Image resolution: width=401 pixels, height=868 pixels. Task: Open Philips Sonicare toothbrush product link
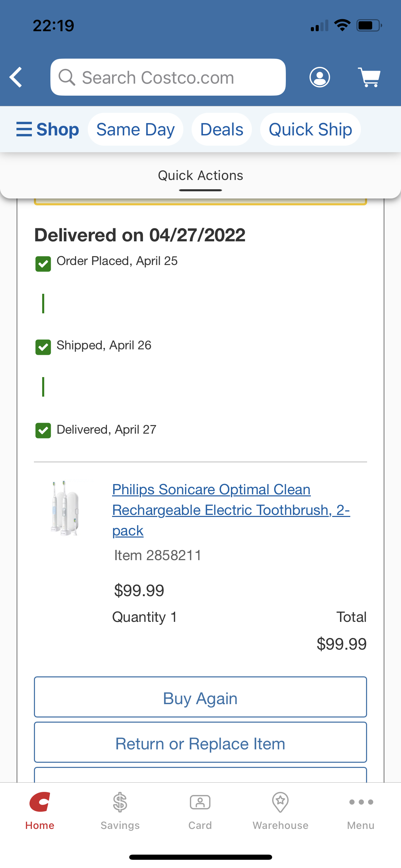tap(231, 510)
